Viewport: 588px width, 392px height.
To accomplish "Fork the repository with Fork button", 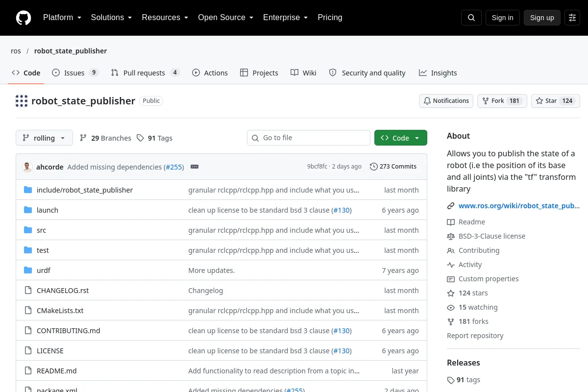I will 502,101.
